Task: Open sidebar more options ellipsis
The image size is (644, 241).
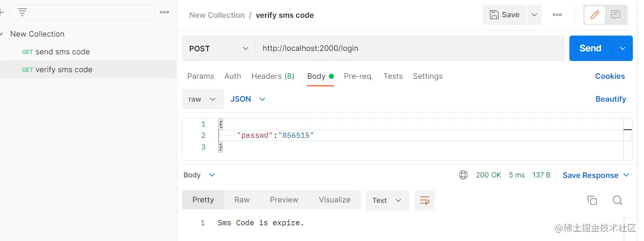Action: click(x=164, y=12)
